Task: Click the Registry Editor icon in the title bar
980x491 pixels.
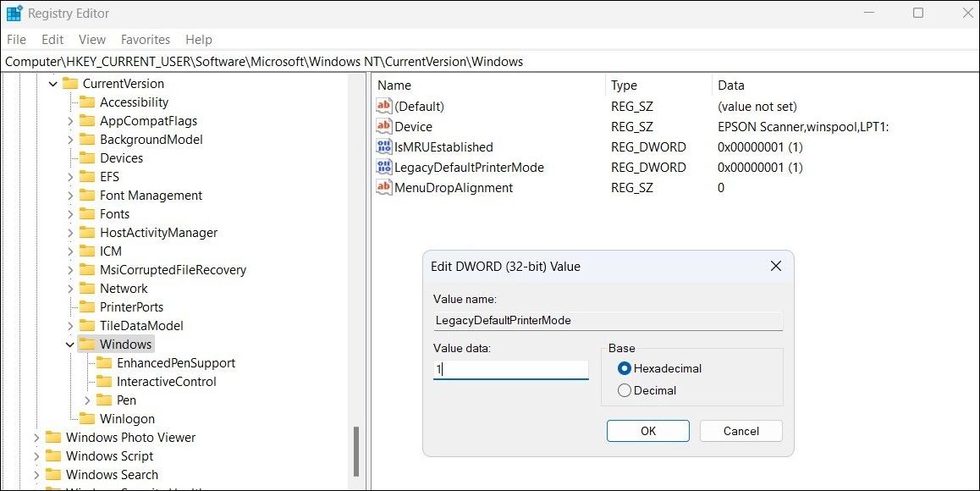Action: (x=14, y=13)
